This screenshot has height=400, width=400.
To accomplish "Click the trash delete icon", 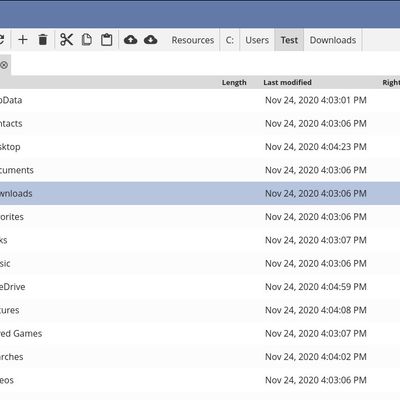I will tap(43, 40).
